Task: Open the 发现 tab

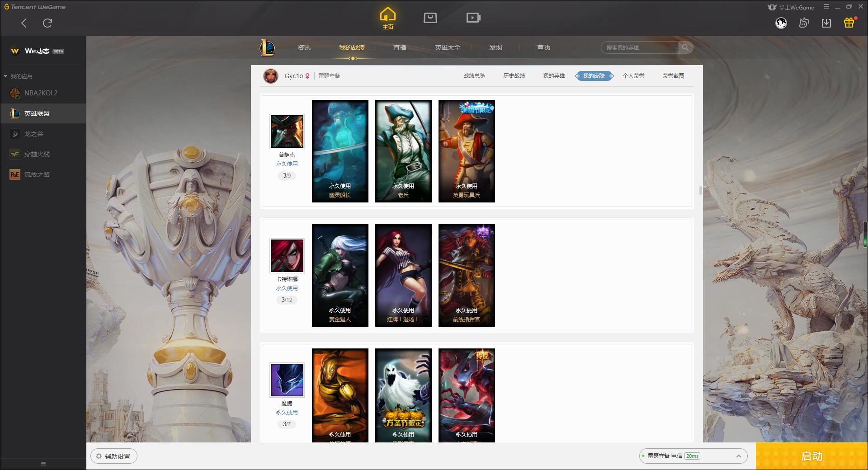Action: click(x=495, y=47)
